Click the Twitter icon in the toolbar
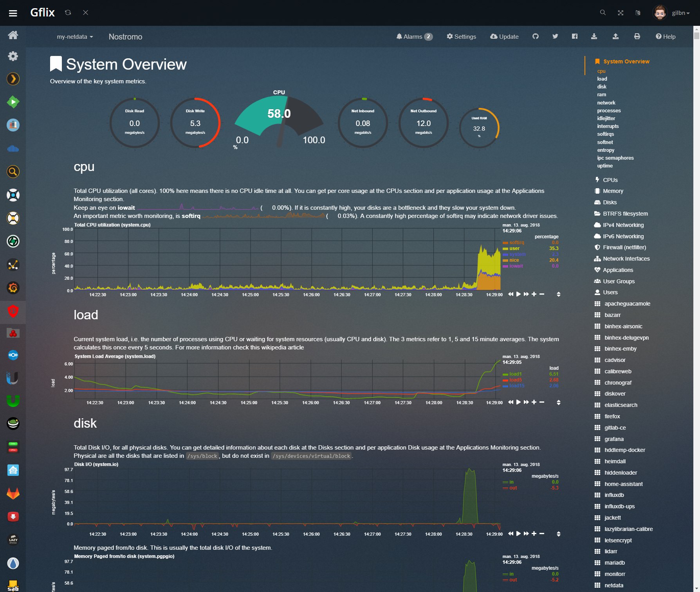This screenshot has height=592, width=700. pos(555,36)
